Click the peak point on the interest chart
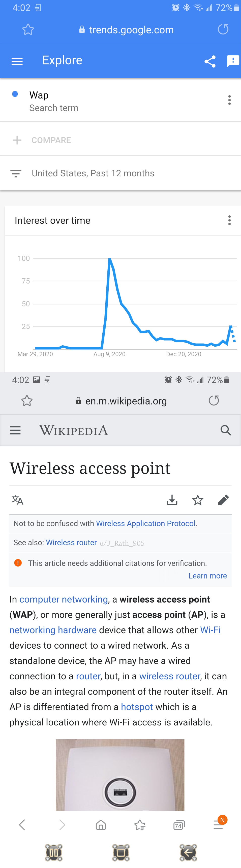Viewport: 241px width, 868px height. pyautogui.click(x=110, y=259)
